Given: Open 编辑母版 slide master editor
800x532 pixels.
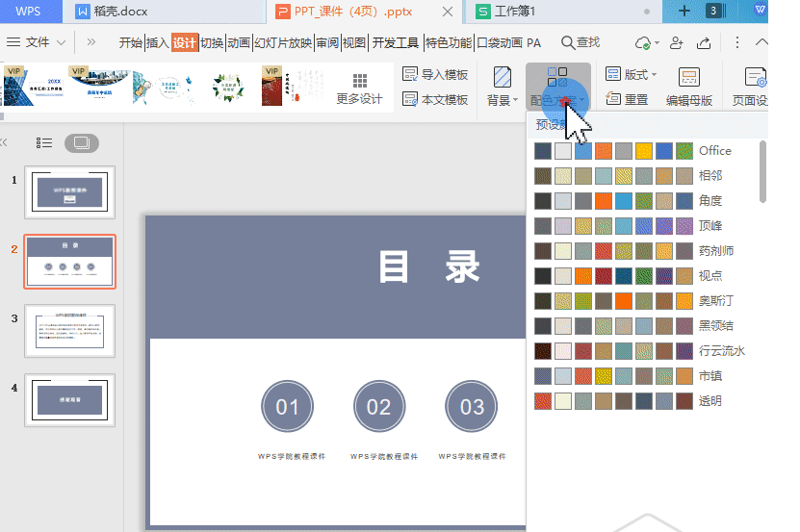Looking at the screenshot, I should point(688,87).
